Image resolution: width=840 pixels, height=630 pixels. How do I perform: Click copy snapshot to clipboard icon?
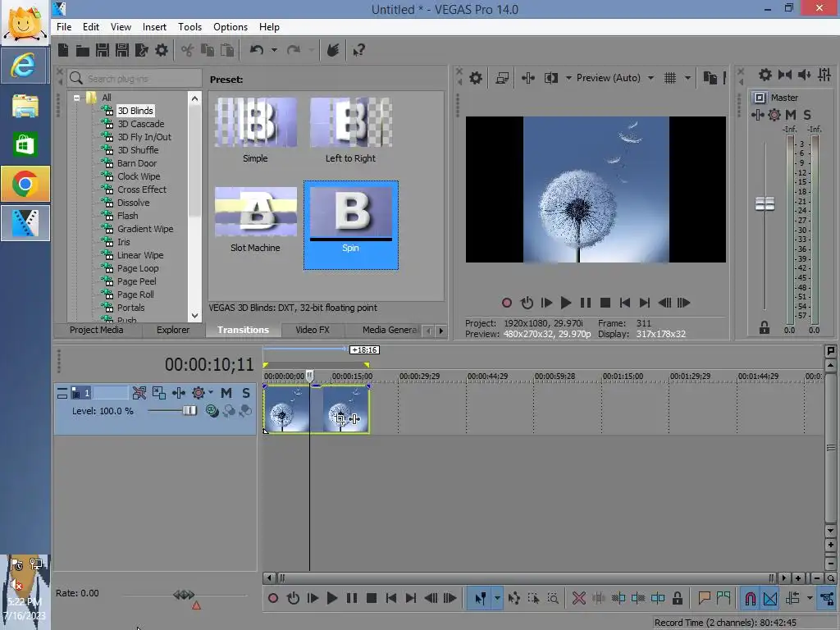click(x=710, y=78)
